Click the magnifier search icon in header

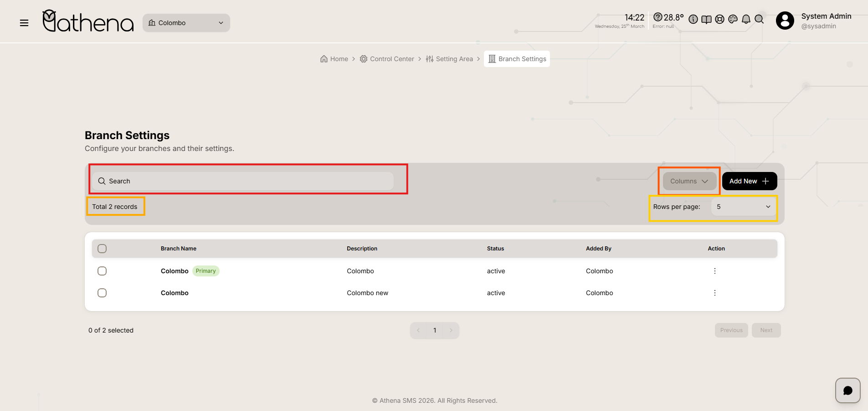click(759, 19)
